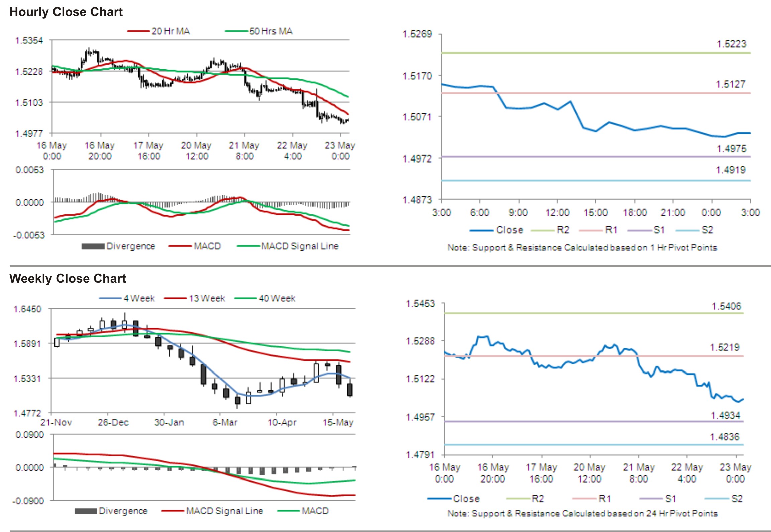Click the -0.0900 MACD axis value
771x532 pixels.
pyautogui.click(x=29, y=501)
